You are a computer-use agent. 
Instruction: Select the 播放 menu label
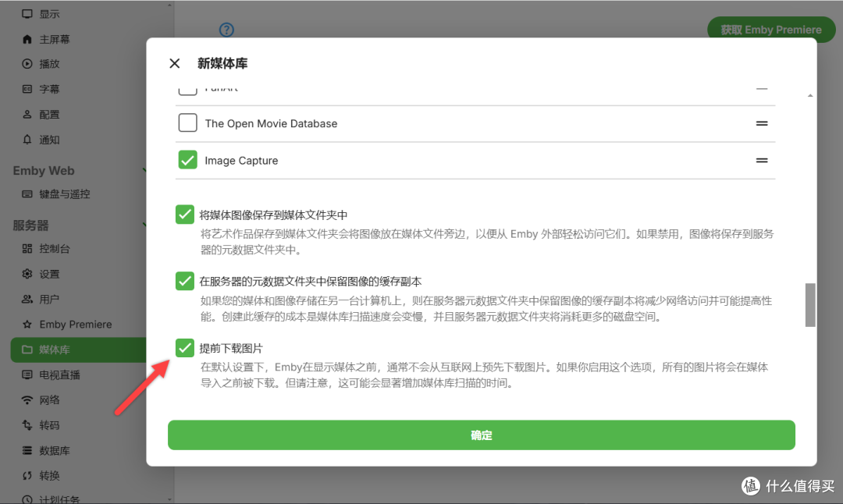(49, 64)
